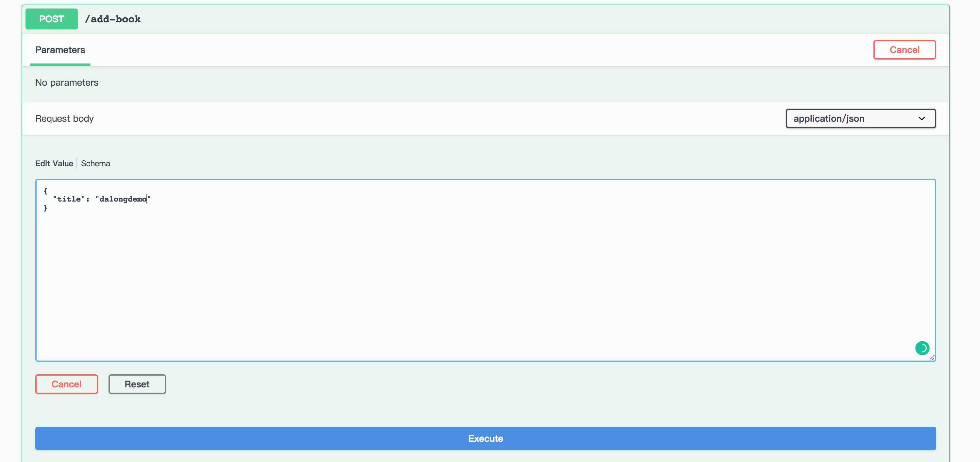
Task: Collapse the /add-book endpoint path
Action: pyautogui.click(x=112, y=19)
